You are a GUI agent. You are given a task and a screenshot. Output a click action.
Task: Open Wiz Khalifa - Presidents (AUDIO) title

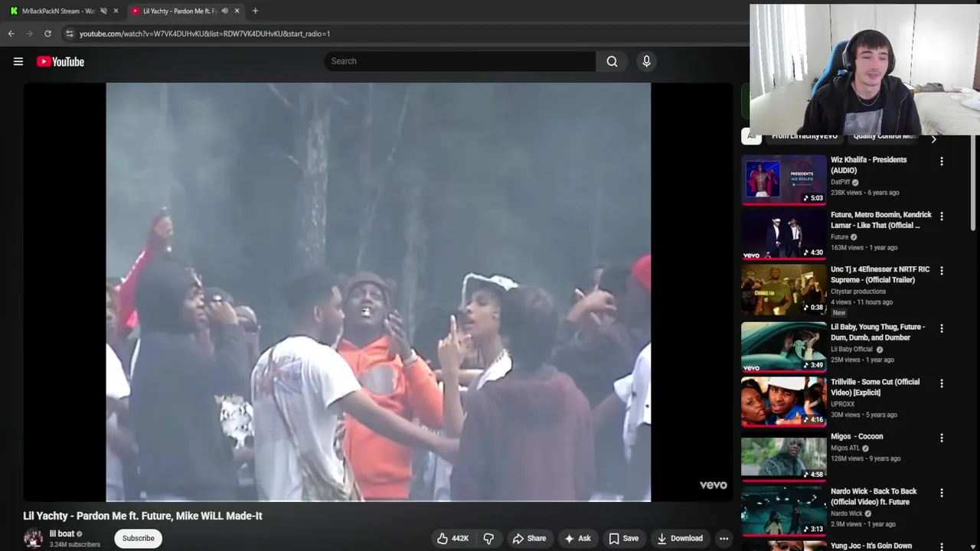coord(869,165)
